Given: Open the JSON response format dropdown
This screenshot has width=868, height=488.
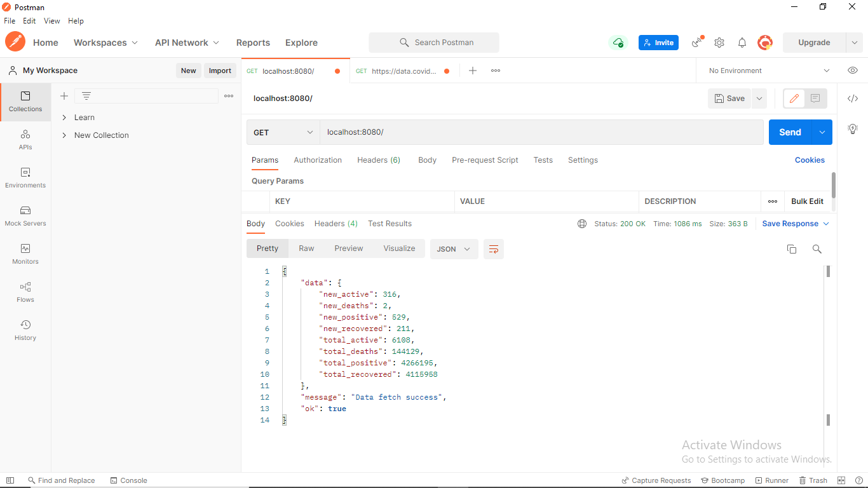Looking at the screenshot, I should click(454, 249).
